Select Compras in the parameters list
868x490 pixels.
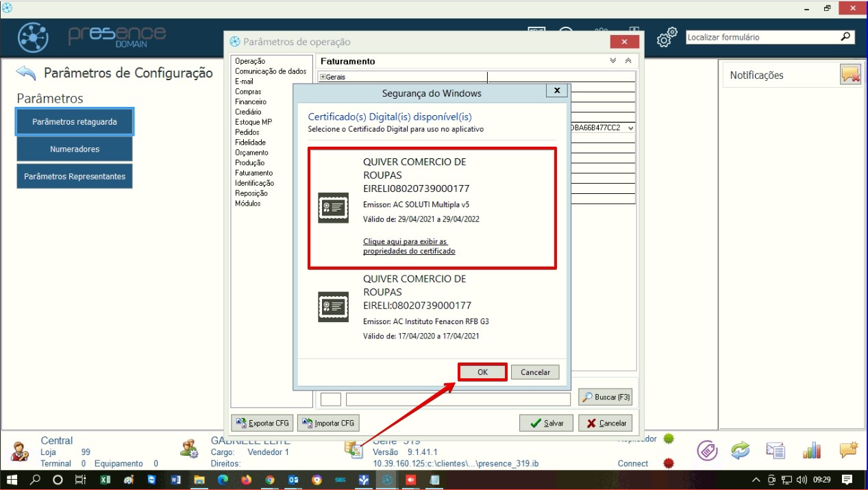pos(248,92)
